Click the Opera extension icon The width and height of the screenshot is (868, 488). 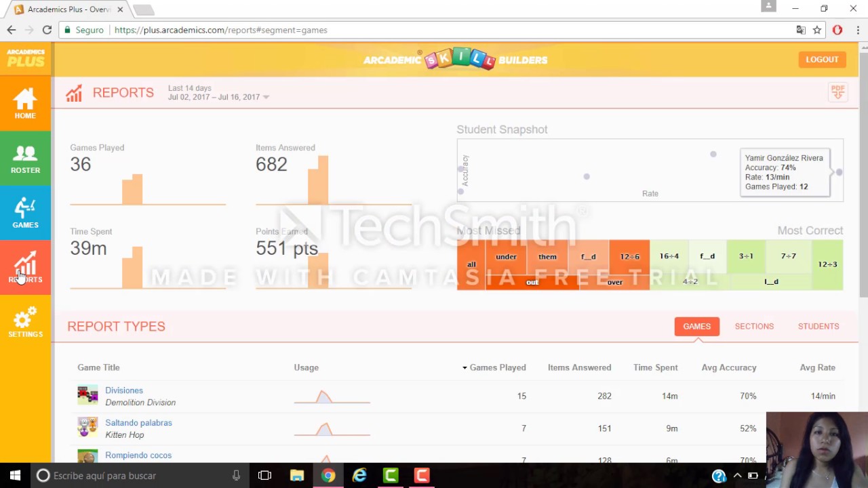(837, 30)
